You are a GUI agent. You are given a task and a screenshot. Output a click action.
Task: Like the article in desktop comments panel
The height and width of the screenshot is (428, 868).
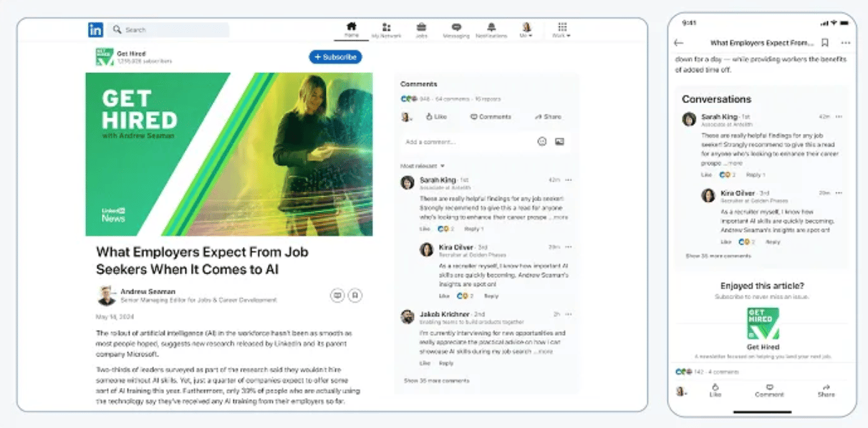436,117
